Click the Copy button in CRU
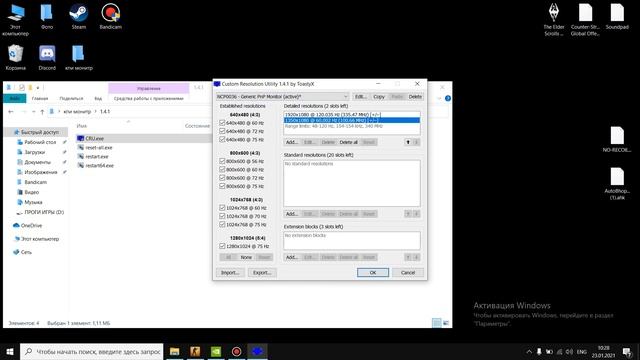The height and width of the screenshot is (360, 640). tap(379, 97)
